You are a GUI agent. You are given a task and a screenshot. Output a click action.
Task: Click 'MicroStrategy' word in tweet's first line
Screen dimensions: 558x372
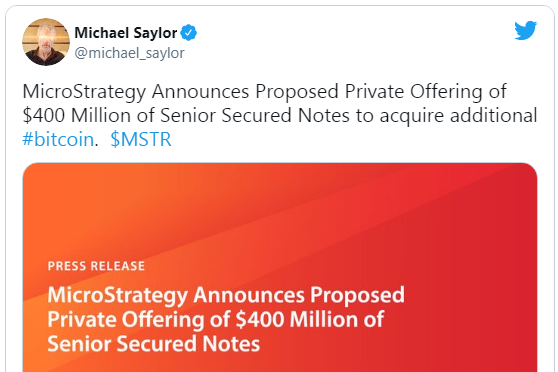(x=84, y=92)
